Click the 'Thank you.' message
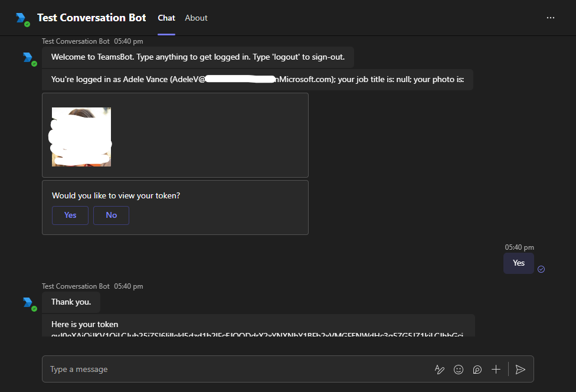This screenshot has height=392, width=576. coord(71,302)
